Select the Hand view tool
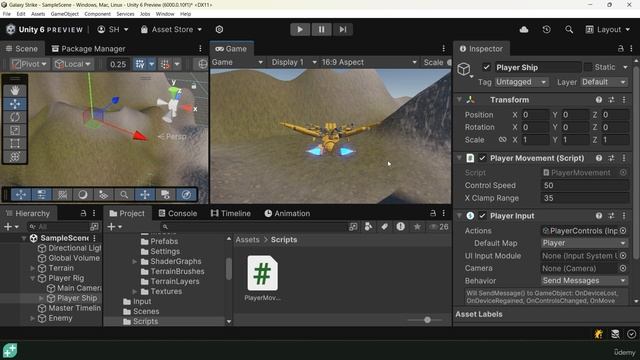The width and height of the screenshot is (640, 360). click(15, 91)
